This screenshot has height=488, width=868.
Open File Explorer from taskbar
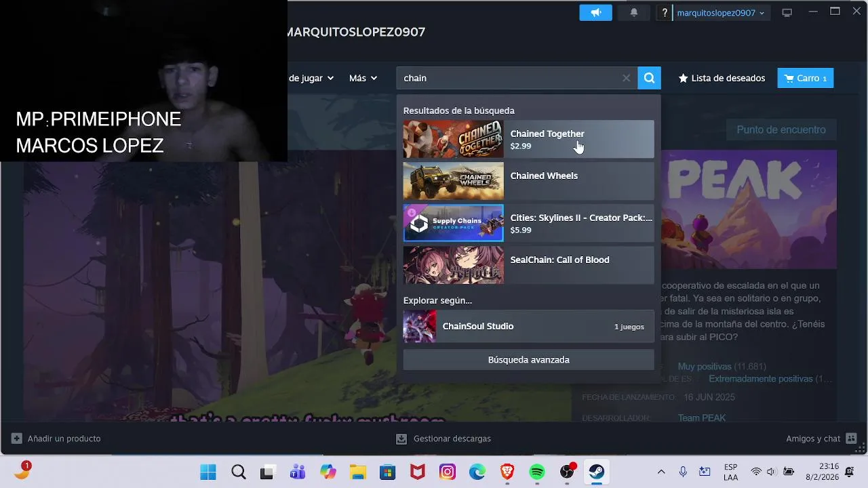(x=357, y=472)
